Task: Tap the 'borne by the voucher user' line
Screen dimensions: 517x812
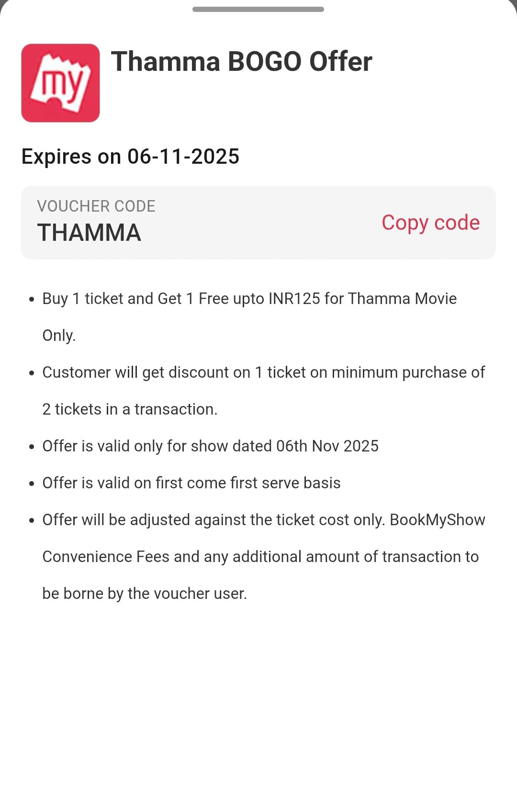Action: 145,594
